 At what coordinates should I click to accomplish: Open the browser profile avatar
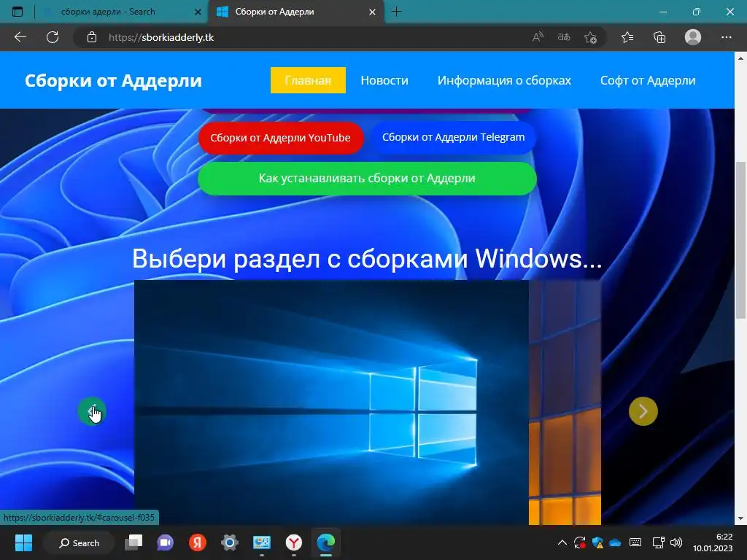pyautogui.click(x=693, y=37)
